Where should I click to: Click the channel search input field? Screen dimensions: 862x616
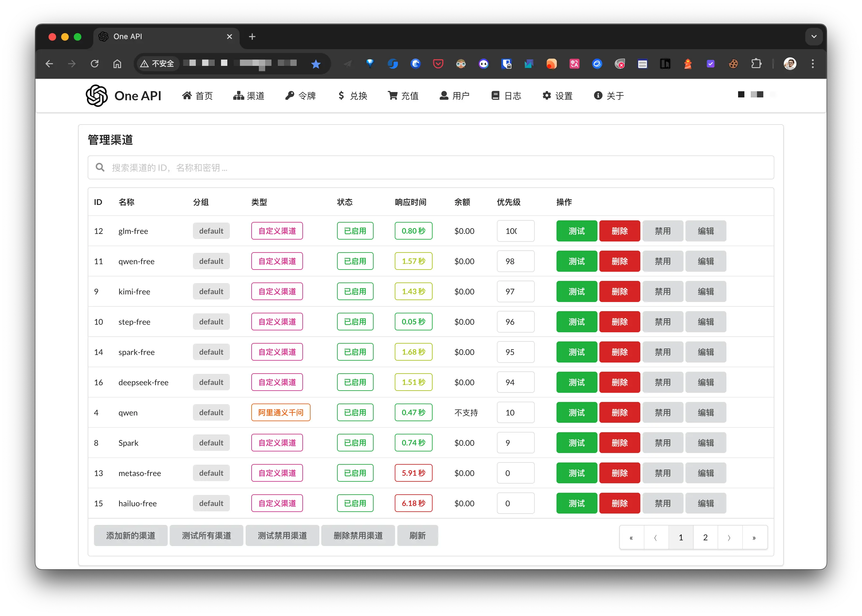[x=431, y=168]
